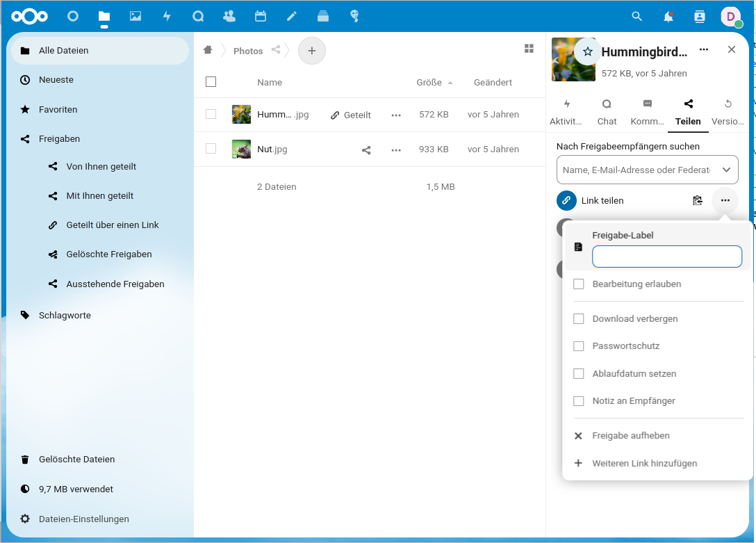The image size is (756, 543).
Task: Open the Photos app in top bar
Action: click(x=135, y=16)
